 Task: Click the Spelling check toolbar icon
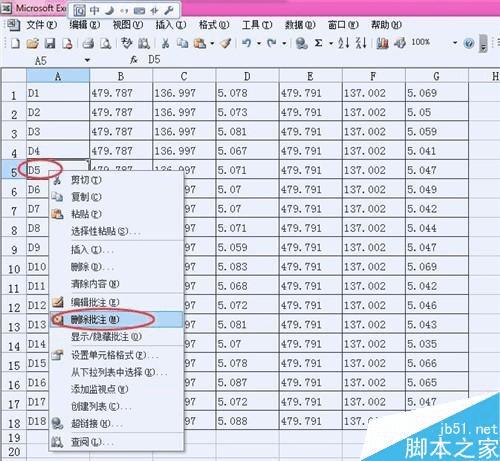pos(127,43)
